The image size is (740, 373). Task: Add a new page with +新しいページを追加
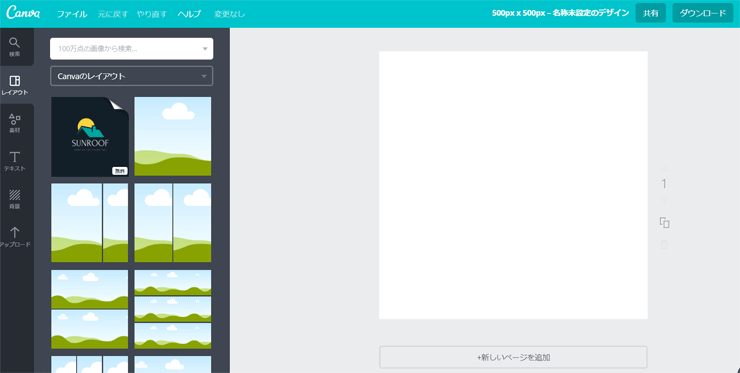point(513,357)
